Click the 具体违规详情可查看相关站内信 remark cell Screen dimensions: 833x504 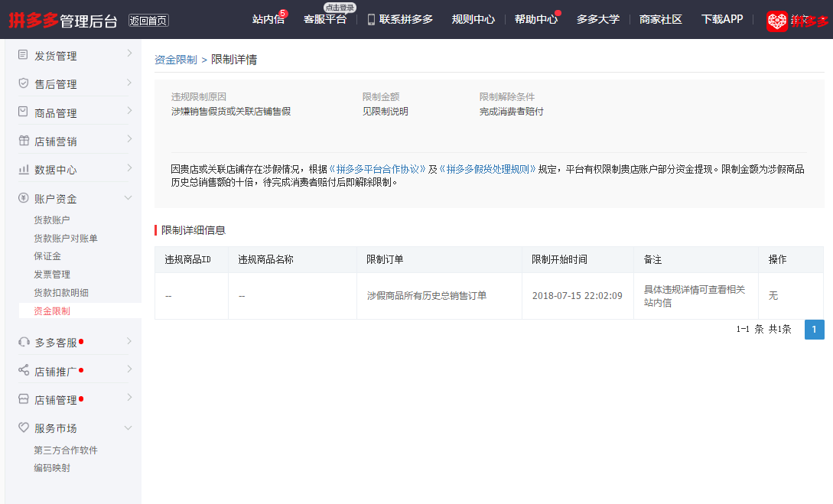pos(695,296)
